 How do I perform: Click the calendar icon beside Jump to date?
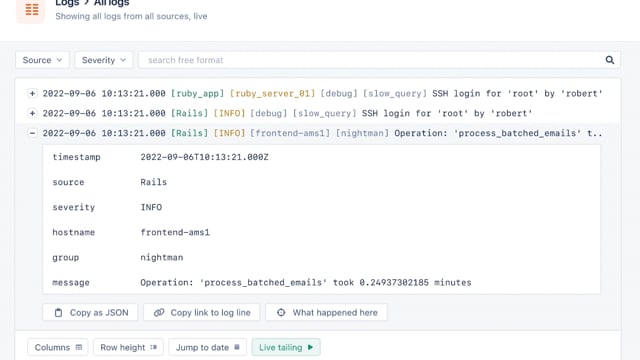(x=237, y=347)
